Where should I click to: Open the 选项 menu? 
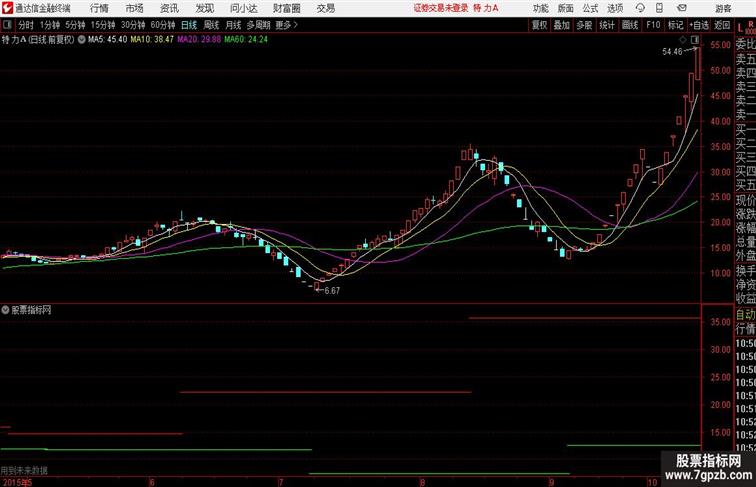point(615,8)
